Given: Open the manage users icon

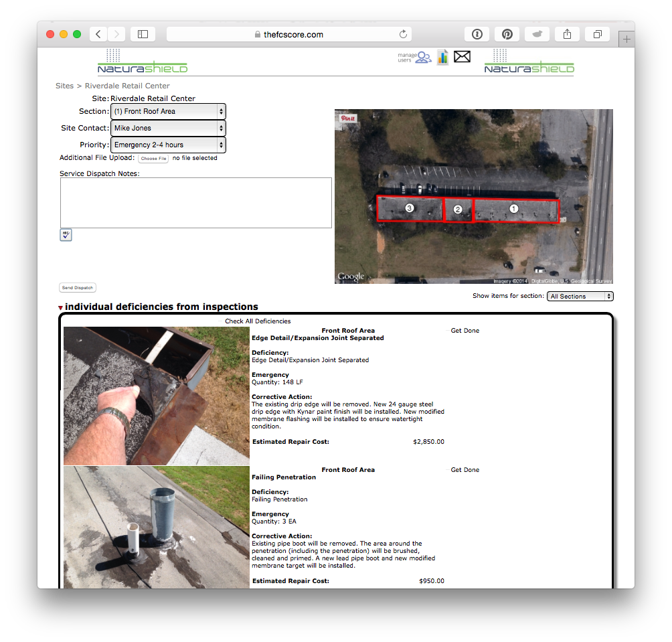Looking at the screenshot, I should (x=415, y=58).
